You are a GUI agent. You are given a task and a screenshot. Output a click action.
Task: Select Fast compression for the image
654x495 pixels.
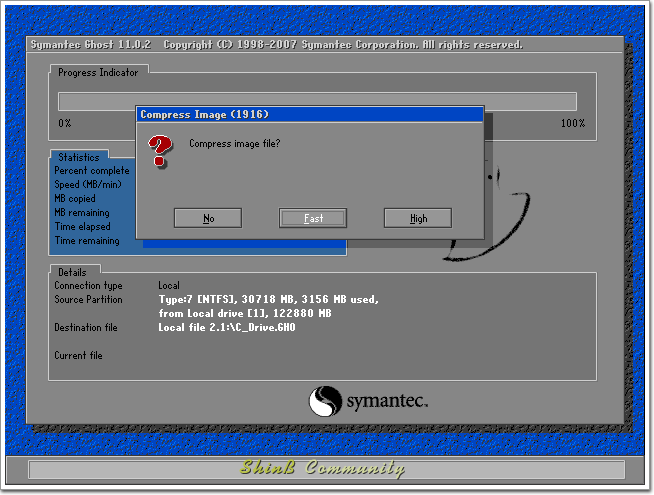[x=313, y=218]
